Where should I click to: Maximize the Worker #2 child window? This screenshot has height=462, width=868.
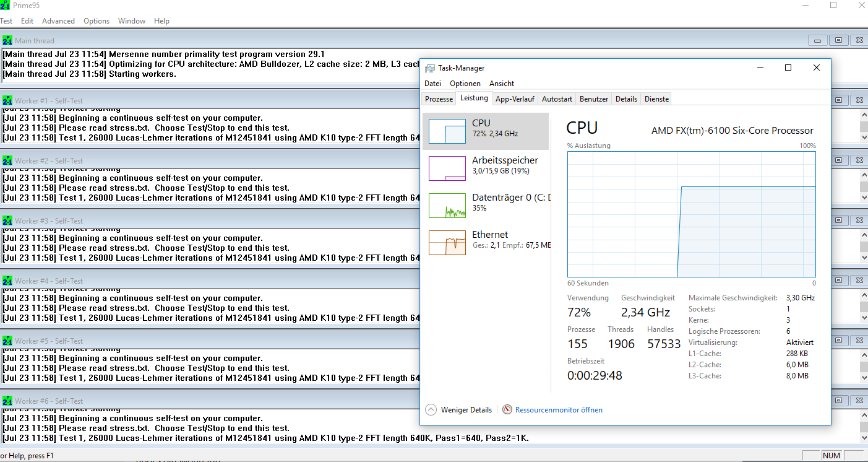[838, 160]
